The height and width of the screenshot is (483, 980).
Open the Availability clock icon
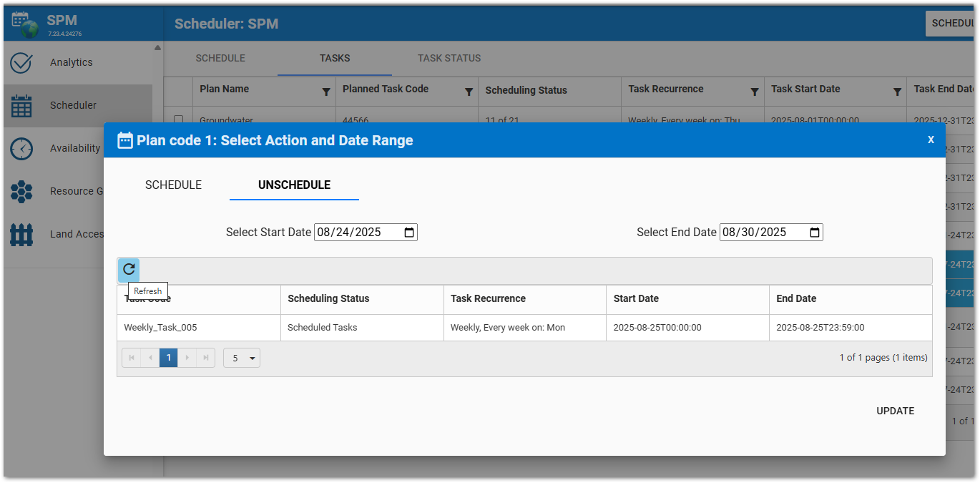21,148
